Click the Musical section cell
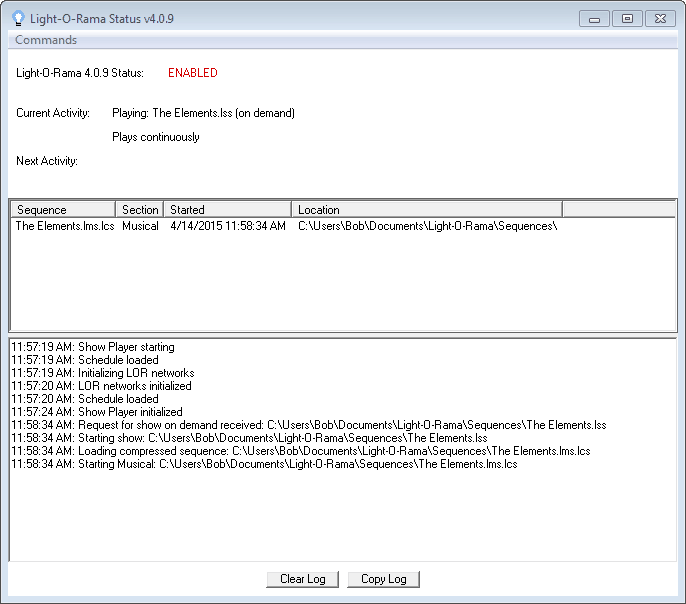Viewport: 686px width, 604px height. (140, 226)
